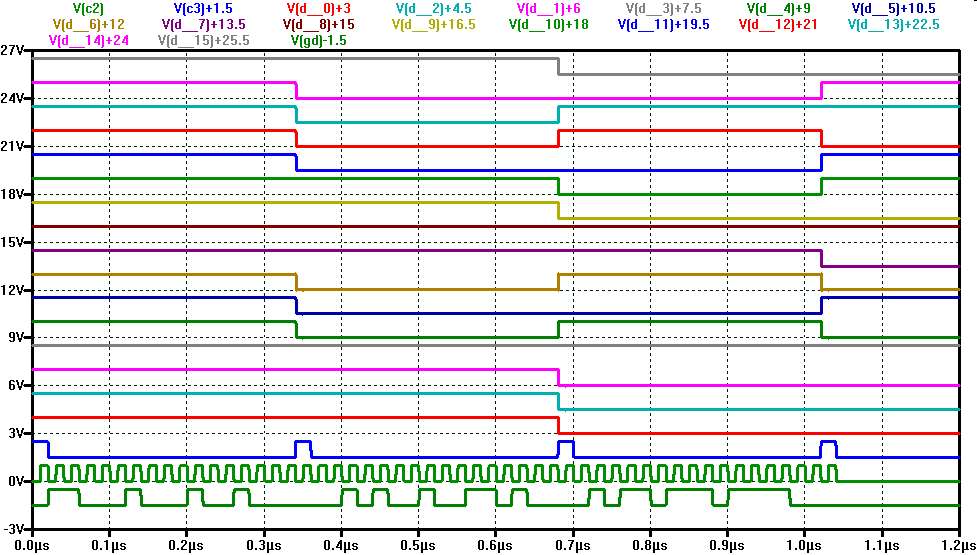The height and width of the screenshot is (555, 977).
Task: Click the V(d__6)+12 trace label
Action: 88,23
